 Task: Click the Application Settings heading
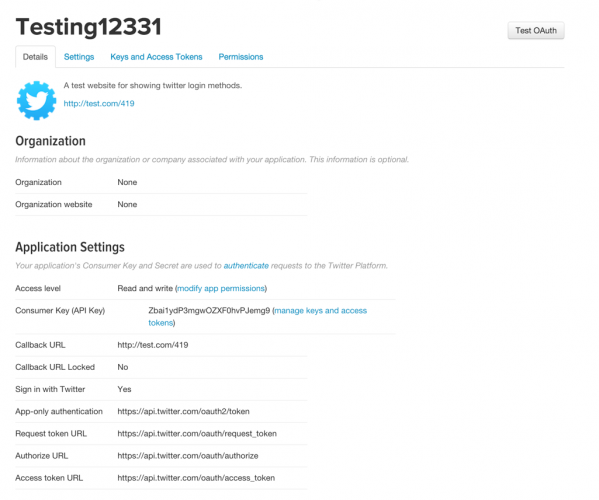[x=70, y=248]
